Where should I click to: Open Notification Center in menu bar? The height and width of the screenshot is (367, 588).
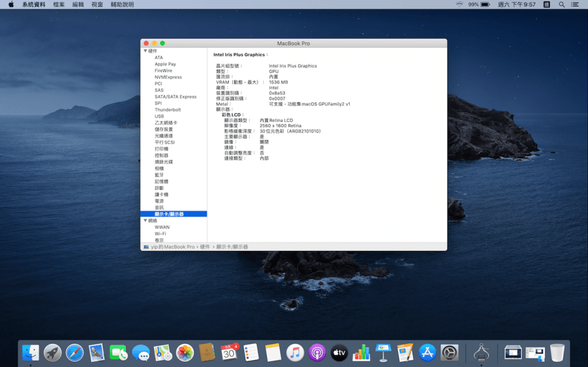tap(575, 4)
